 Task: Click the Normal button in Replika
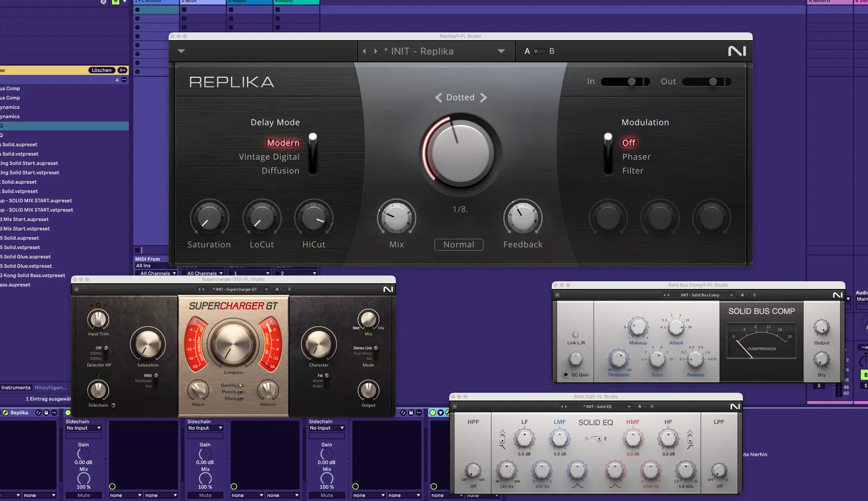(459, 245)
